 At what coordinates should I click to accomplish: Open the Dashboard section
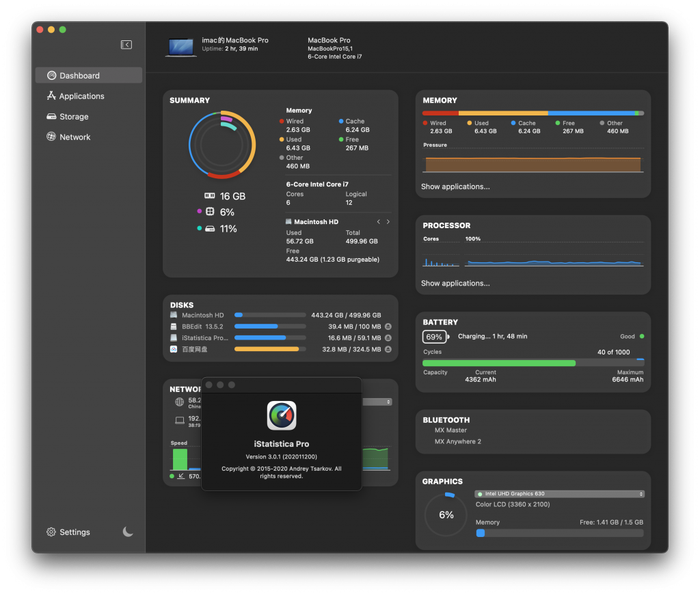(89, 75)
